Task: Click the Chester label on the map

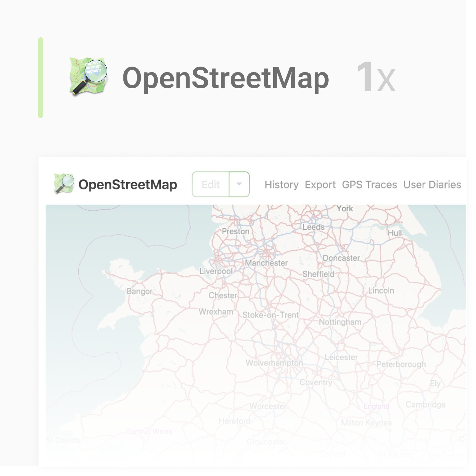Action: (223, 295)
